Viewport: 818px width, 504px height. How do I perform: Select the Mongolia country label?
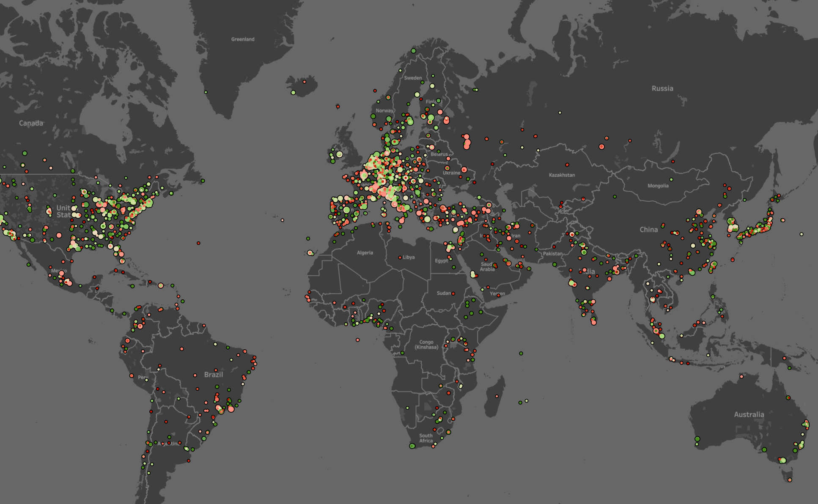(x=658, y=186)
